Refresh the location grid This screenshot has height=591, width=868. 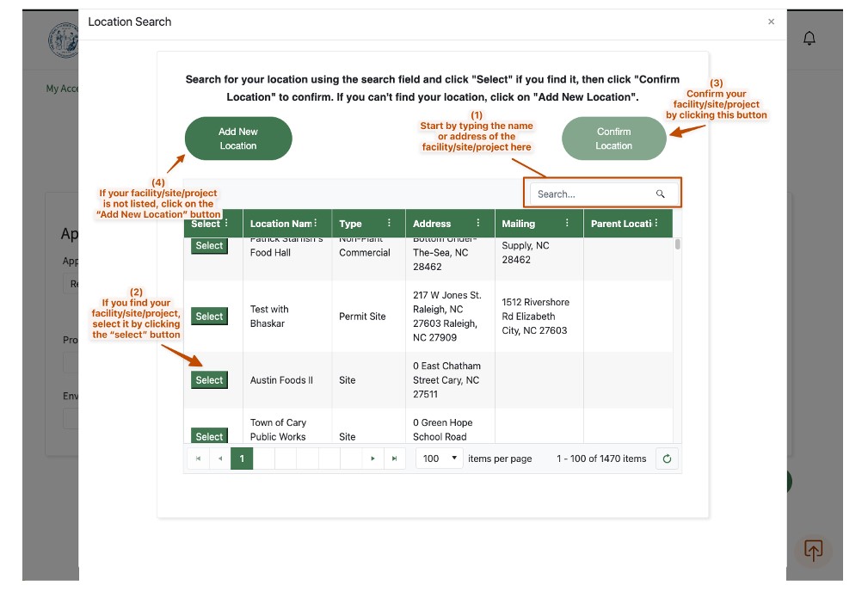coord(667,459)
